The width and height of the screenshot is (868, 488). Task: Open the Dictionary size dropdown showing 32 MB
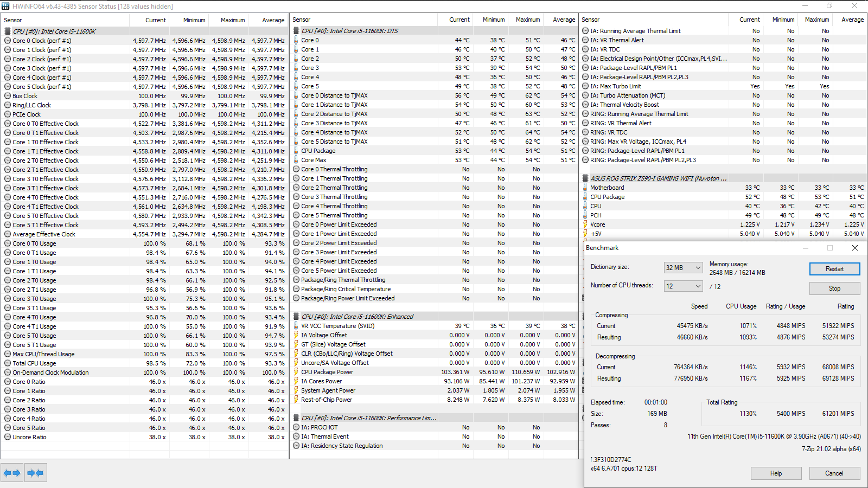coord(683,268)
